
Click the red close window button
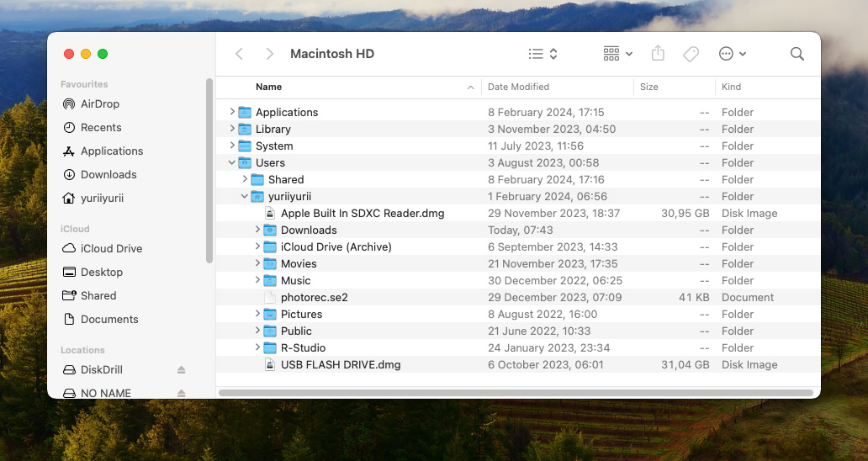69,54
